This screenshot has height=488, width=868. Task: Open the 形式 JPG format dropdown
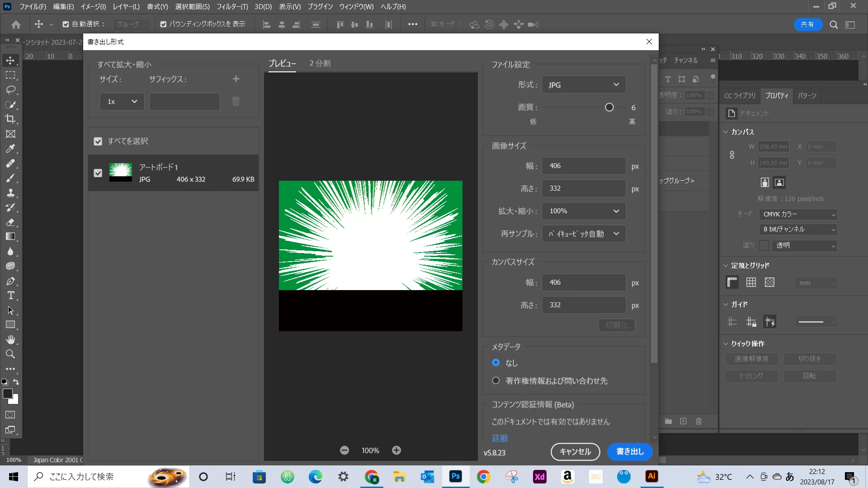584,85
